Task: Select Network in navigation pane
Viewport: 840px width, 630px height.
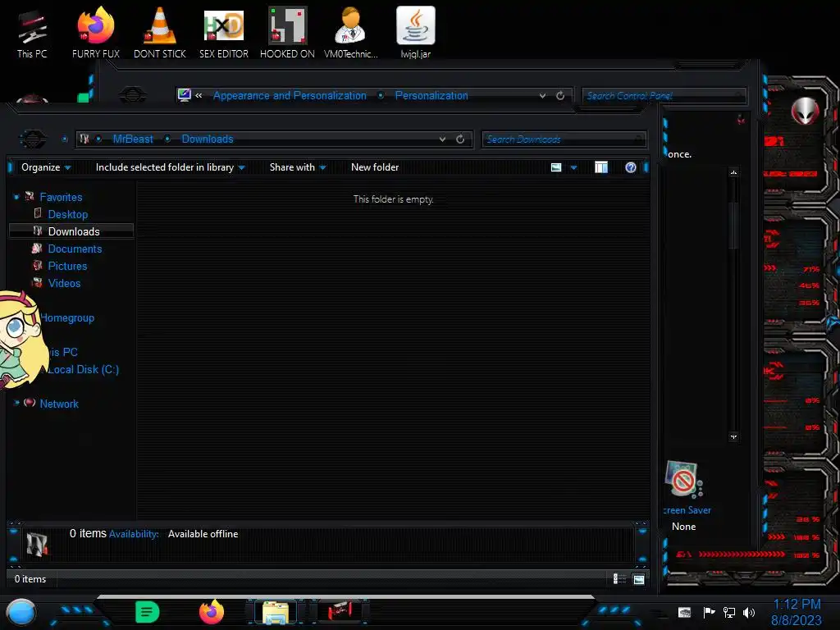Action: click(59, 404)
